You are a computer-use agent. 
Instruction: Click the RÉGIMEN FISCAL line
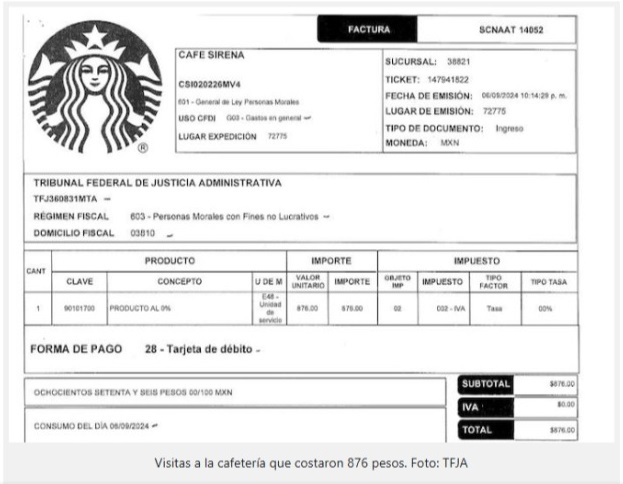pyautogui.click(x=180, y=216)
